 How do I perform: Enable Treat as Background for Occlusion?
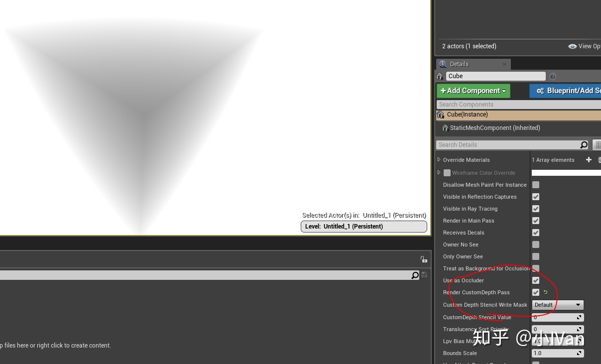(x=536, y=268)
